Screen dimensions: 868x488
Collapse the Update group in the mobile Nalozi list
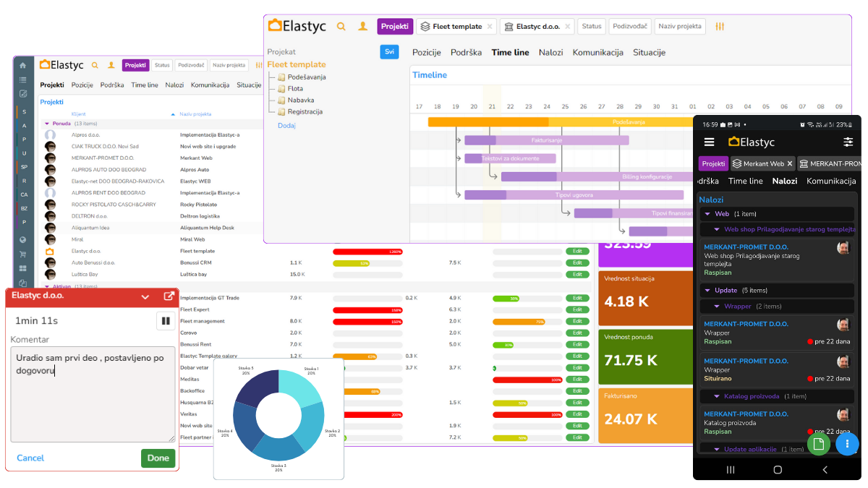[707, 291]
